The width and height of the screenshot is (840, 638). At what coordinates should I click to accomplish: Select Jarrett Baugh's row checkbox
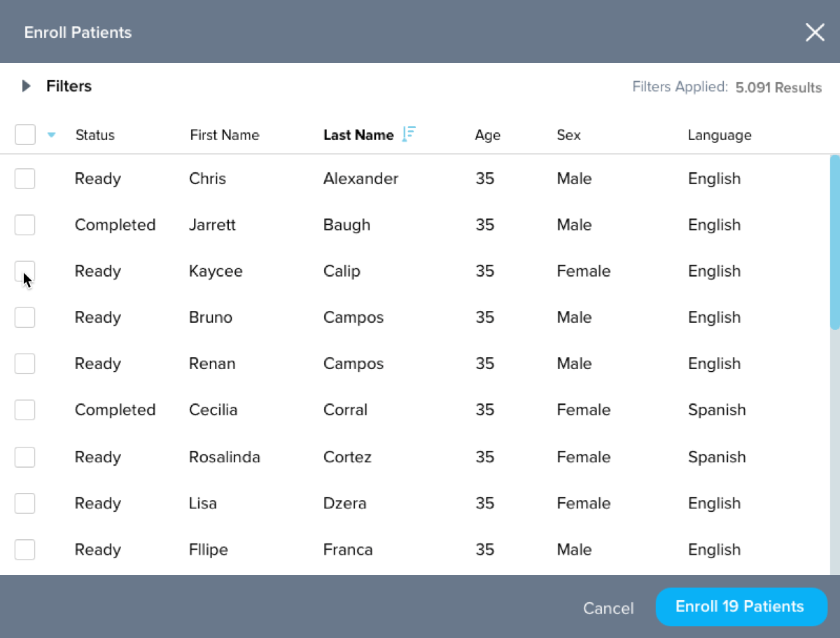point(25,225)
